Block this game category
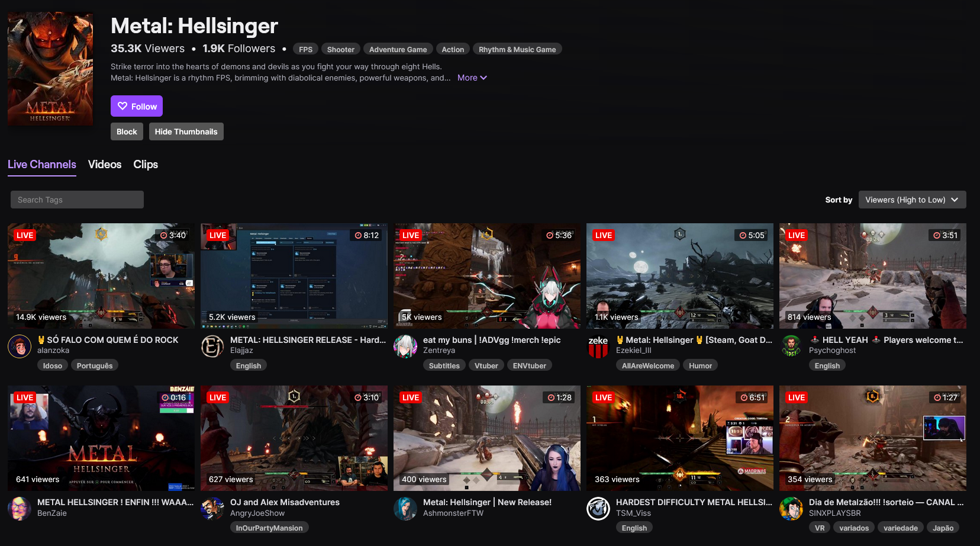This screenshot has width=980, height=546. pos(127,131)
